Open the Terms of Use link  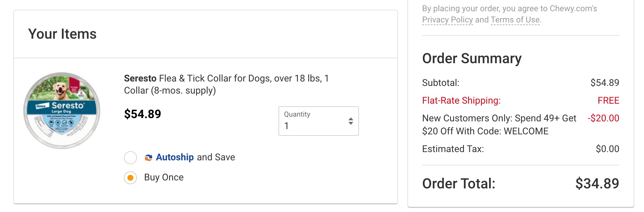(515, 20)
